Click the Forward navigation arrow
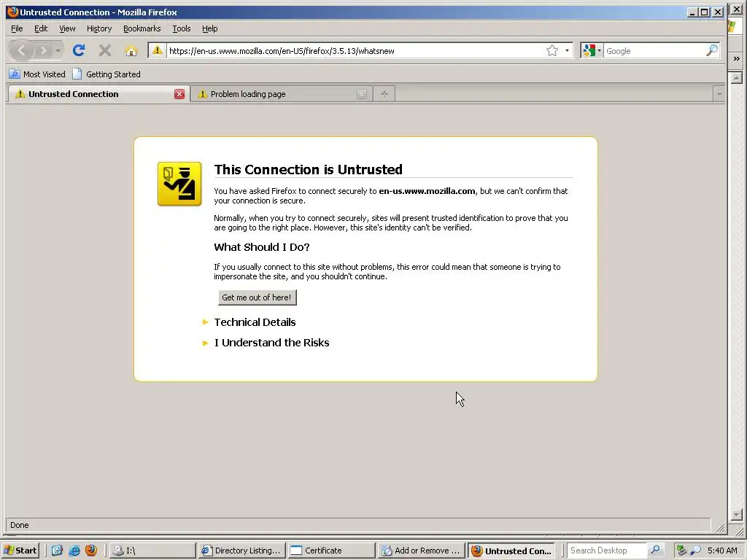747x560 pixels. pos(43,50)
